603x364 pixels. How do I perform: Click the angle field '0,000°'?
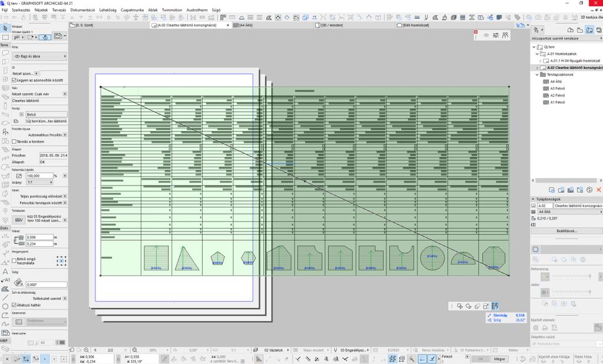coord(46,284)
